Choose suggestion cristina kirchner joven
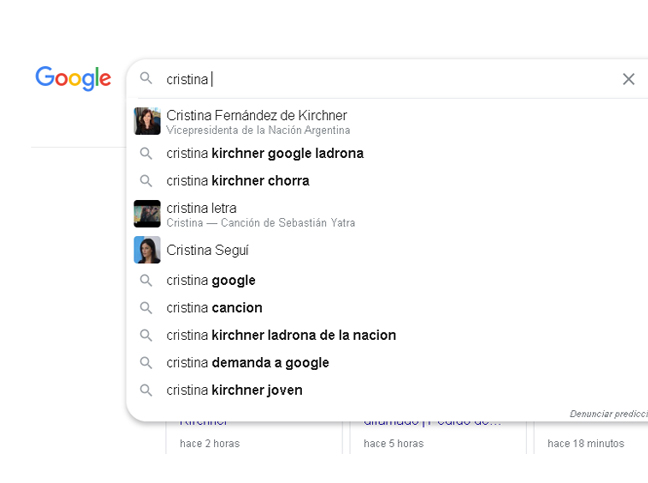 click(x=388, y=390)
